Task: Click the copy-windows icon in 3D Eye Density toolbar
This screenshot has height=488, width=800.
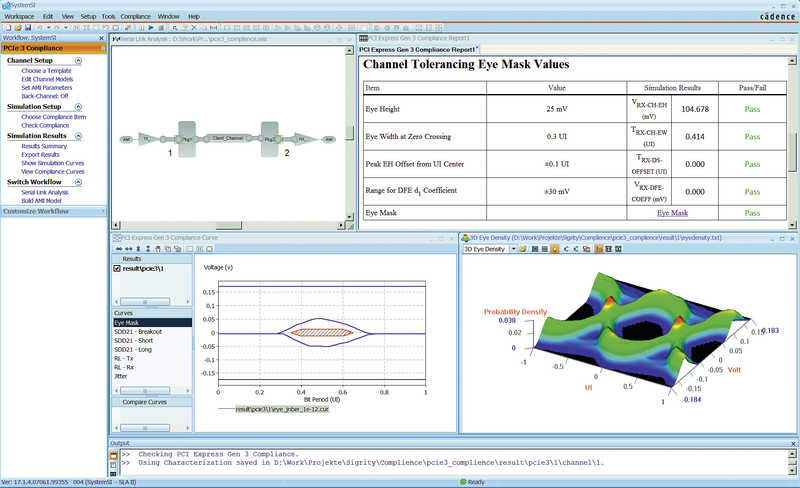Action: pyautogui.click(x=587, y=249)
